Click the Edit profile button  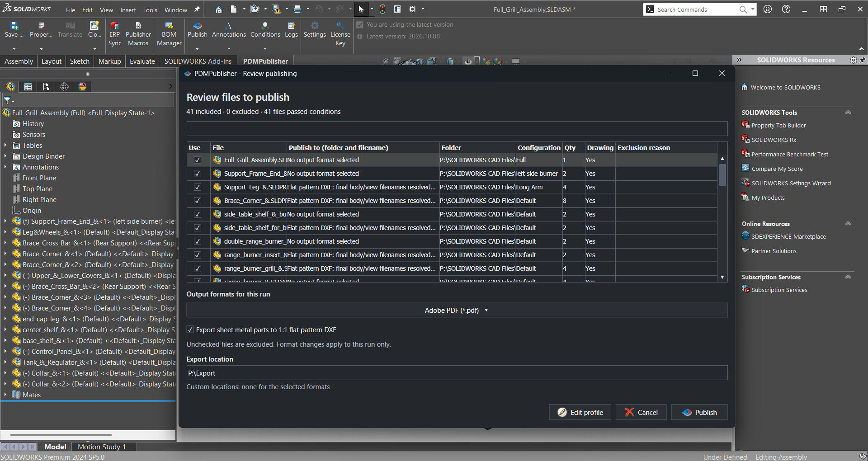click(x=580, y=412)
